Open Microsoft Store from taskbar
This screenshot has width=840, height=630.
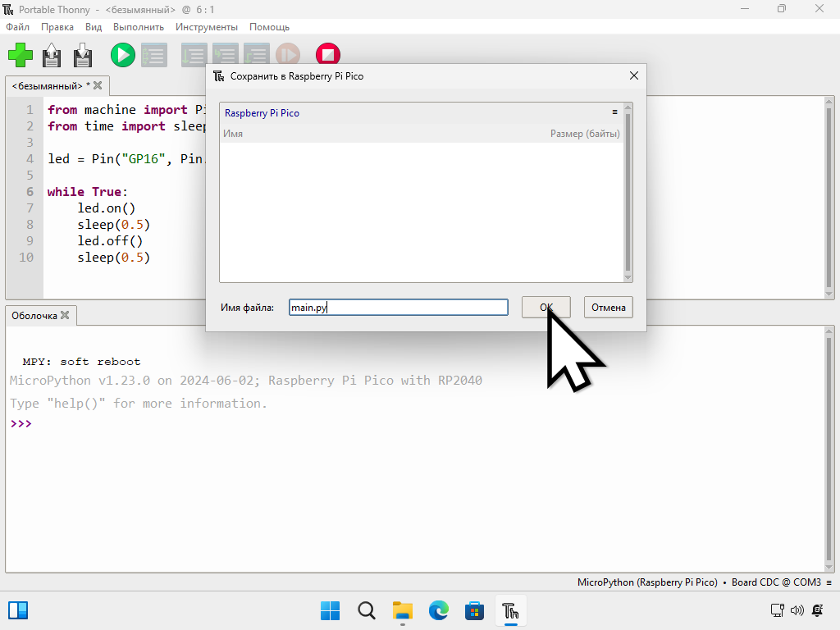(x=474, y=610)
